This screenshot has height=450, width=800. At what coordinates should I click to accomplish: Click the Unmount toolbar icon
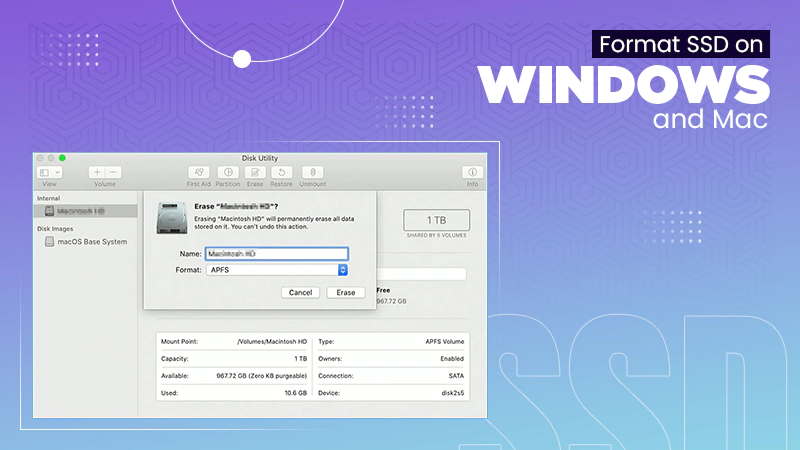point(313,172)
